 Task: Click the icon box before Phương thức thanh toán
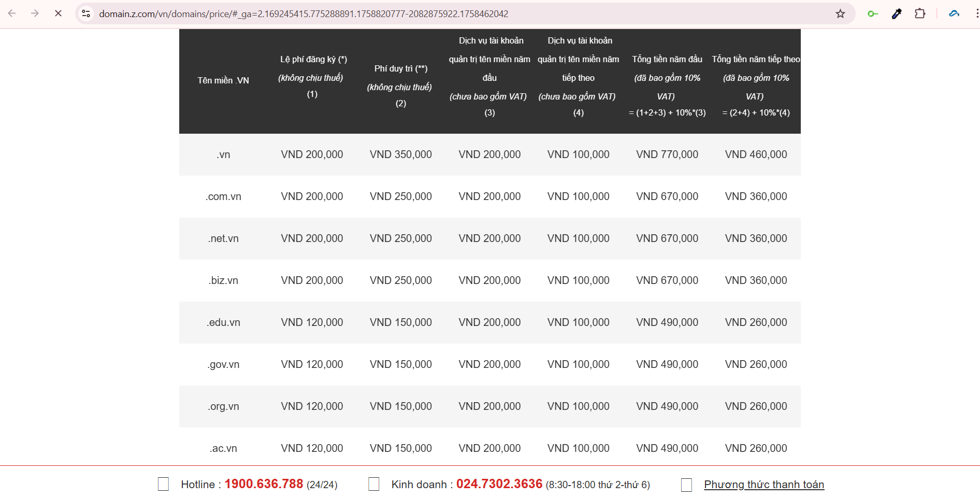click(x=686, y=485)
